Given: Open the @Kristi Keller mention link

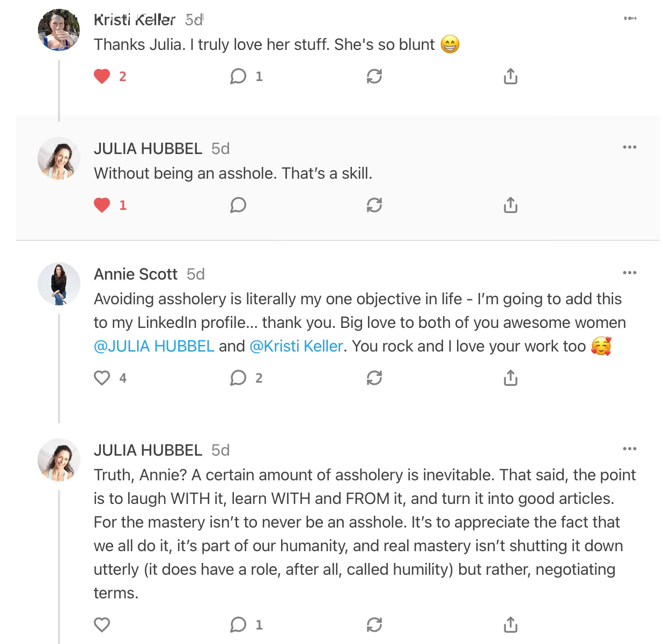Looking at the screenshot, I should 296,346.
